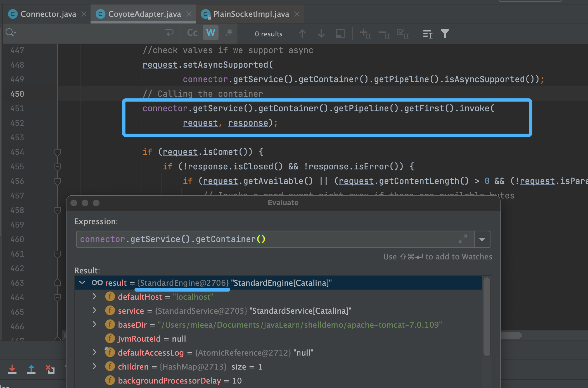This screenshot has height=388, width=588.
Task: Collapse code fold at line 455
Action: pos(58,167)
